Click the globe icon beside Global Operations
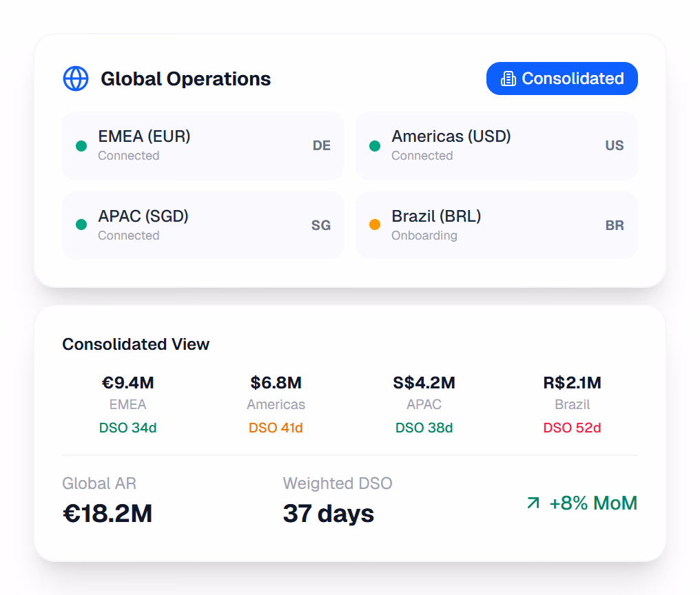The width and height of the screenshot is (700, 595). [76, 78]
